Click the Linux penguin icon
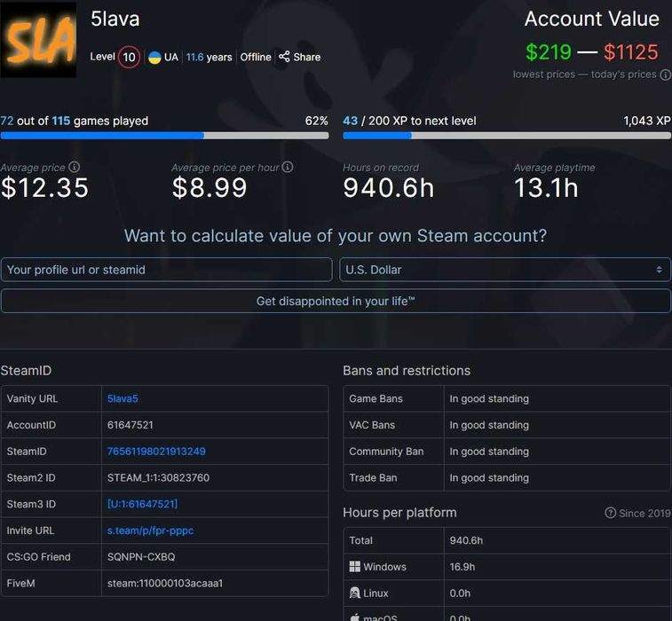672x621 pixels. click(x=355, y=593)
